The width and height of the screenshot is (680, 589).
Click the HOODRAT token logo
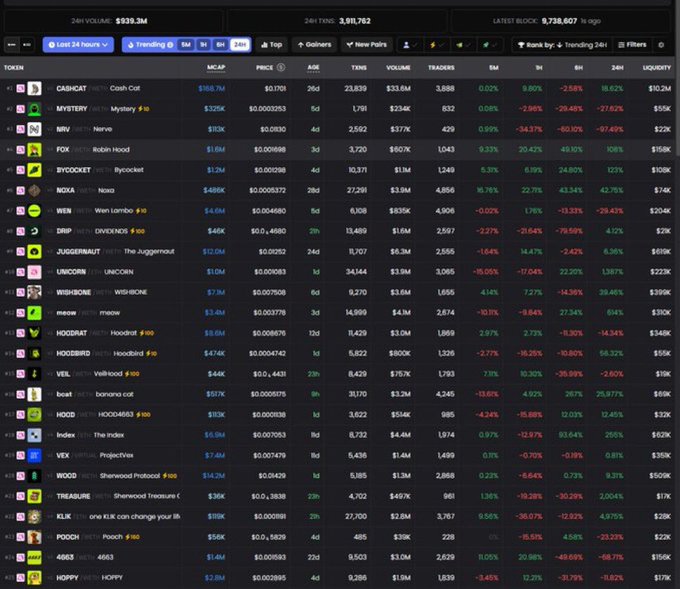pos(34,333)
